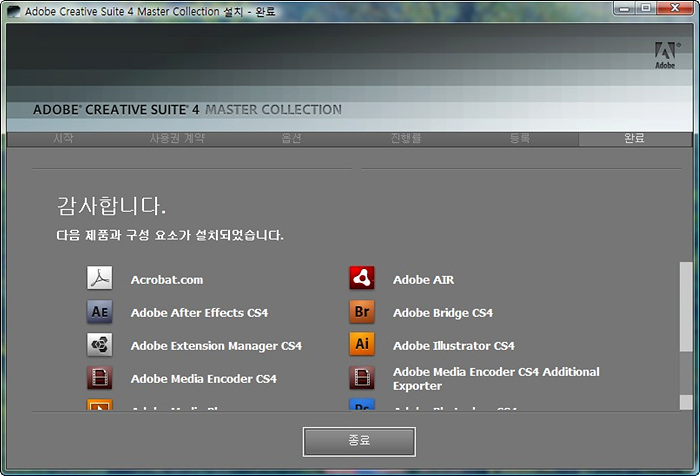Click the Acrobat.com icon
Image resolution: width=700 pixels, height=476 pixels.
pos(100,278)
